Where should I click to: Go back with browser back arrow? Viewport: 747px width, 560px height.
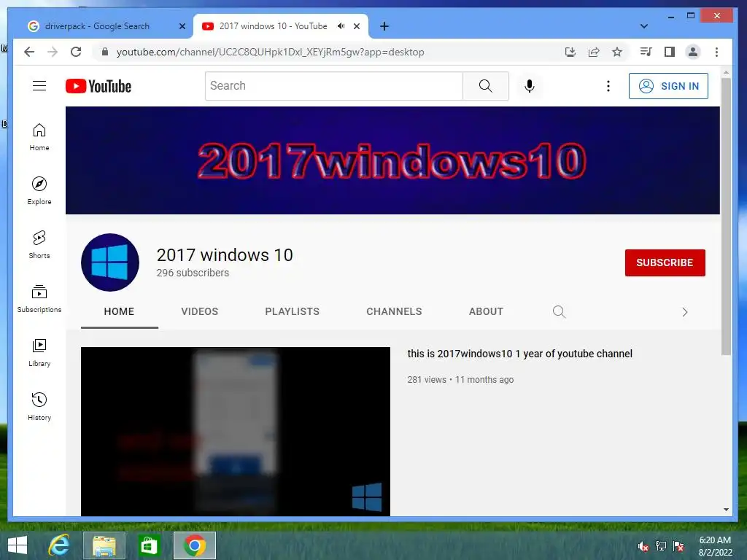pyautogui.click(x=29, y=52)
